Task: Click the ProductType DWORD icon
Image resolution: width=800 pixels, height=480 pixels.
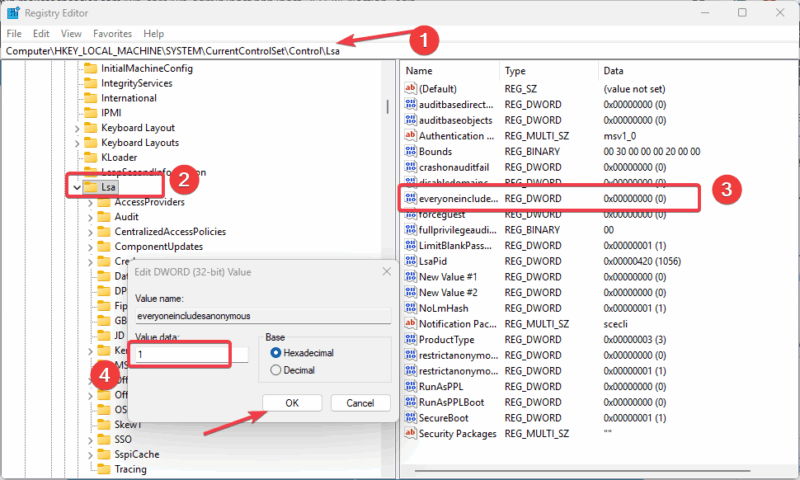Action: pyautogui.click(x=411, y=339)
